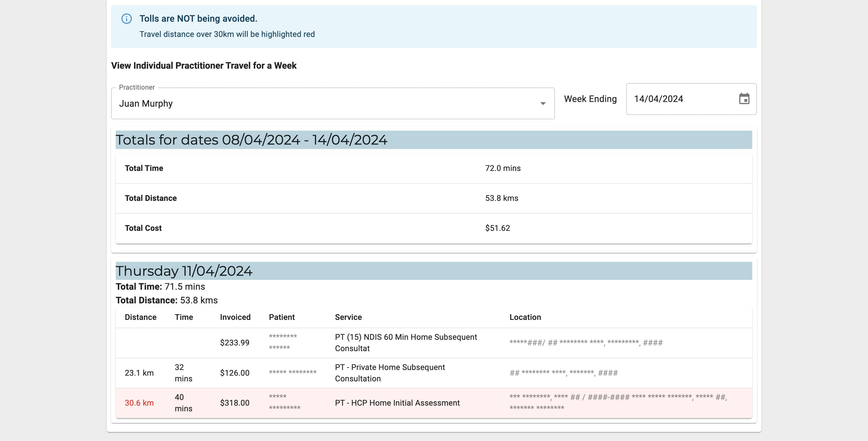Click the 14/04/2024 week ending date field

click(x=691, y=99)
